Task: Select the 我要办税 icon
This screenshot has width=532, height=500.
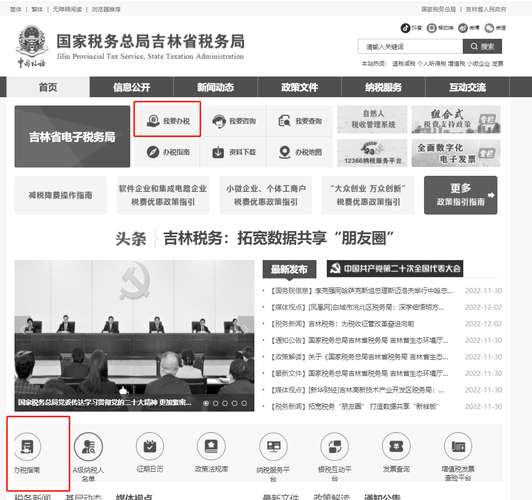Action: click(x=153, y=120)
